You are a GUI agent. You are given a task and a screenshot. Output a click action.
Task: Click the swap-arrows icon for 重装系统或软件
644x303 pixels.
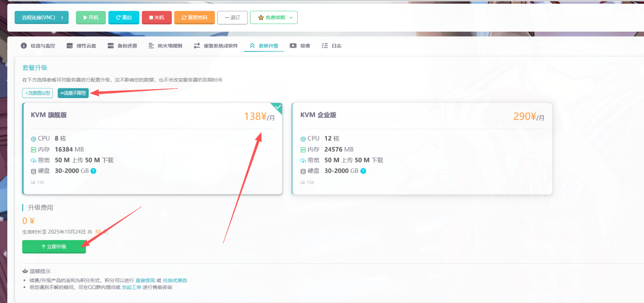point(197,46)
